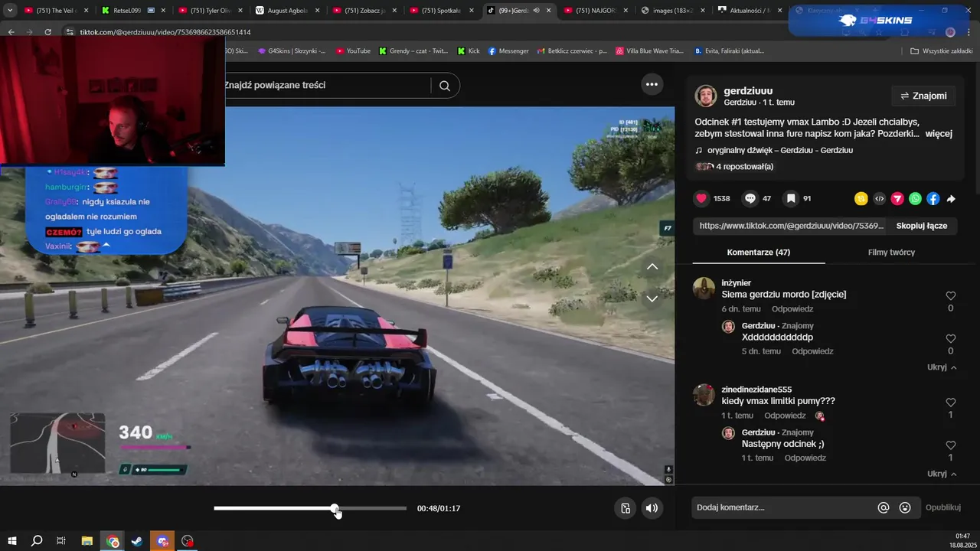Insert a mention with the @ icon

tap(884, 507)
